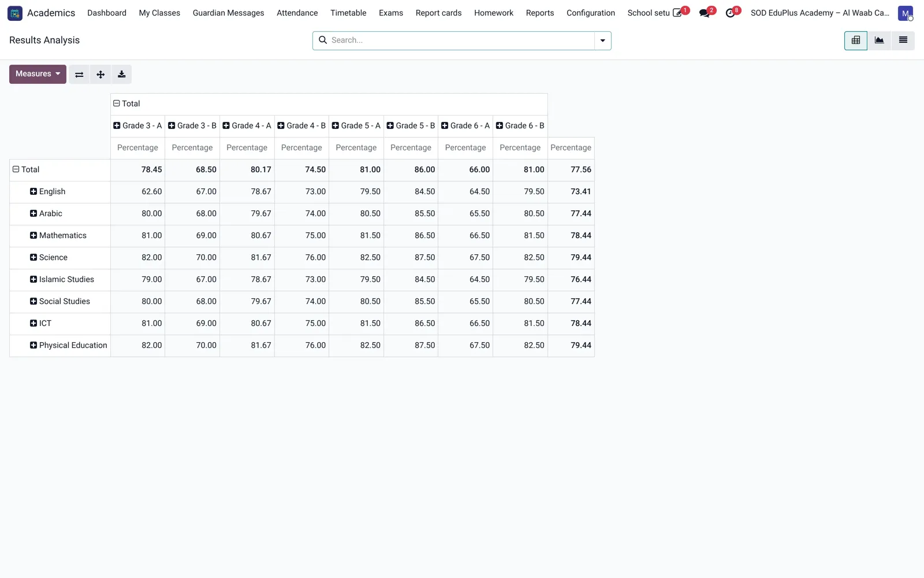Viewport: 924px width, 578px height.
Task: Click the search magnifier icon
Action: point(323,40)
